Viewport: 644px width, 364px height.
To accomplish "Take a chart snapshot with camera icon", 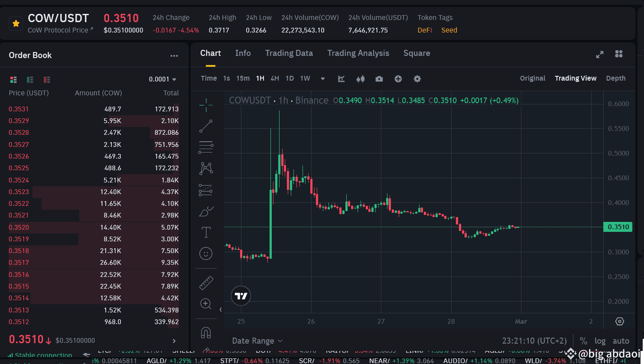I will click(x=379, y=78).
